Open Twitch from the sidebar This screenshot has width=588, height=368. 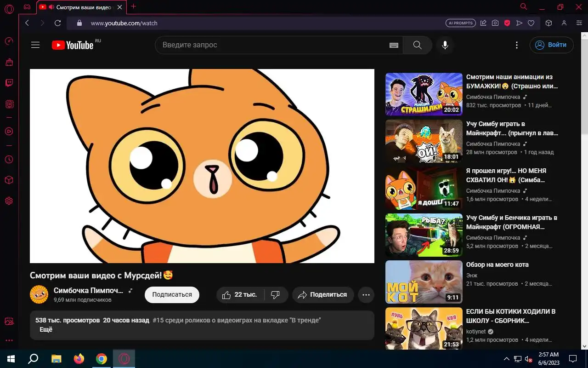point(9,83)
